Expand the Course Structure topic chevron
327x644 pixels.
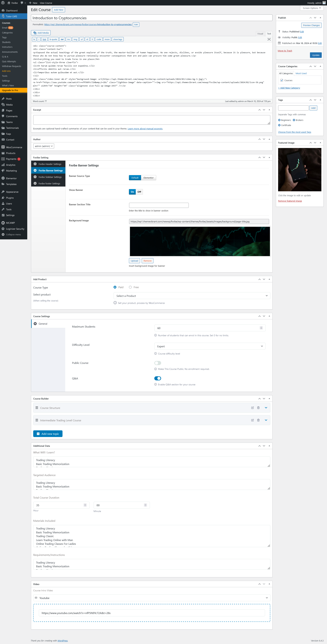point(266,408)
